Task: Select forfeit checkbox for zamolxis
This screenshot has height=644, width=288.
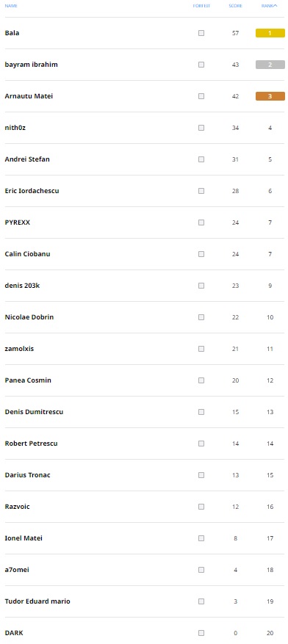Action: point(201,349)
